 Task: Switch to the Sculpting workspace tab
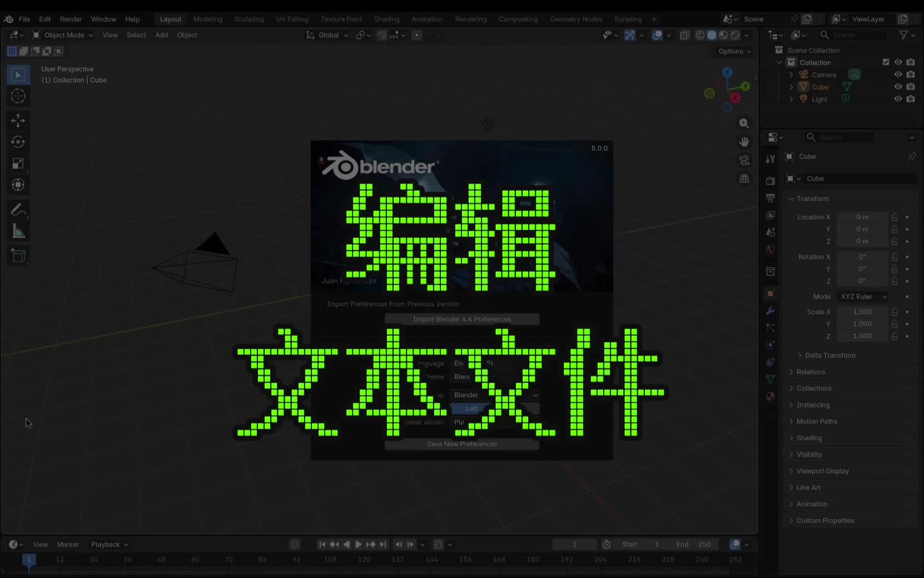coord(249,19)
